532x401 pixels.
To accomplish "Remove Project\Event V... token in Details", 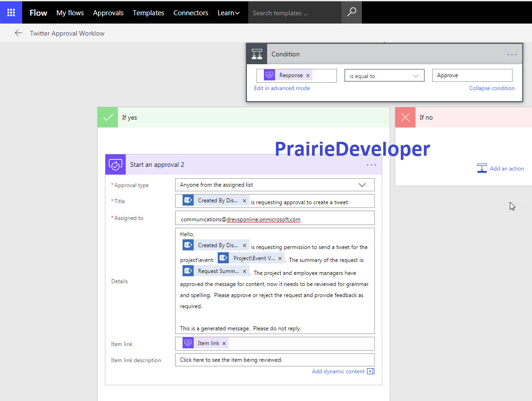I will tap(280, 259).
